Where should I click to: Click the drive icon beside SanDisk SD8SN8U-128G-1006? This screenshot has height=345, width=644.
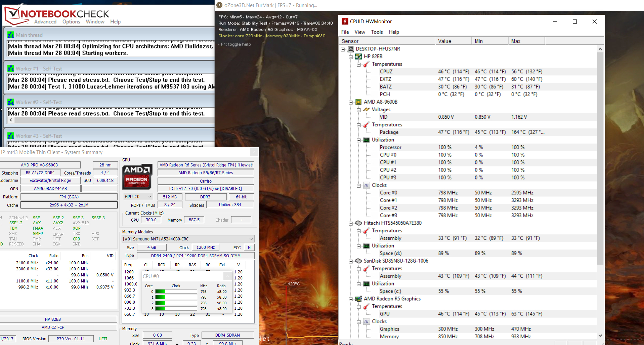pyautogui.click(x=358, y=261)
